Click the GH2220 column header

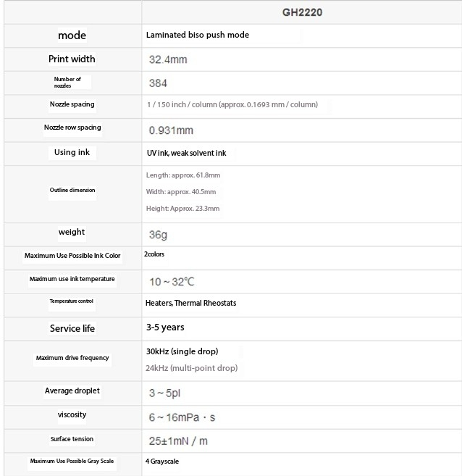click(x=302, y=12)
